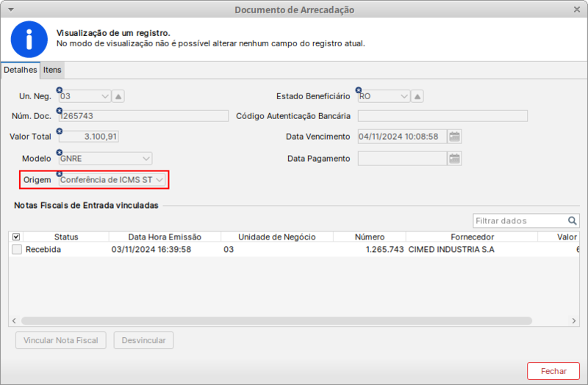Click the blue information icon in header
Image resolution: width=588 pixels, height=385 pixels.
[29, 39]
